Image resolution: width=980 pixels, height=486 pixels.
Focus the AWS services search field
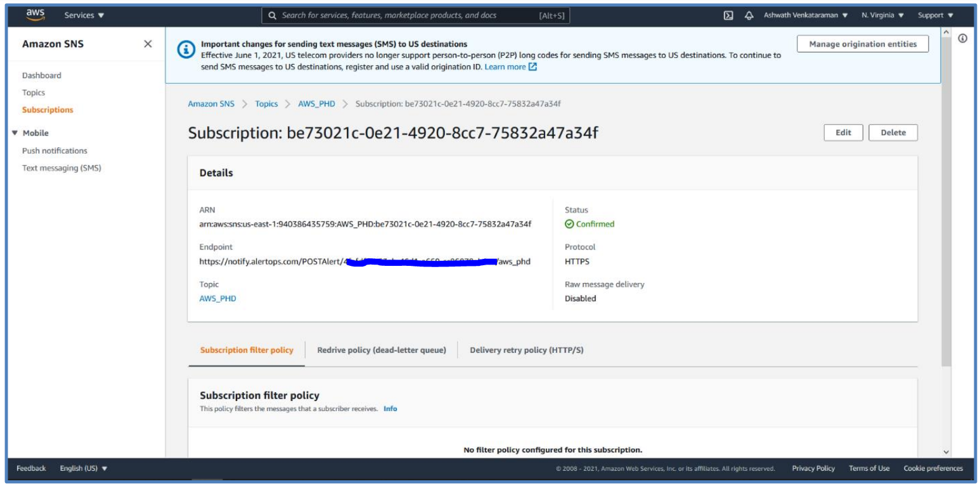[x=406, y=16]
